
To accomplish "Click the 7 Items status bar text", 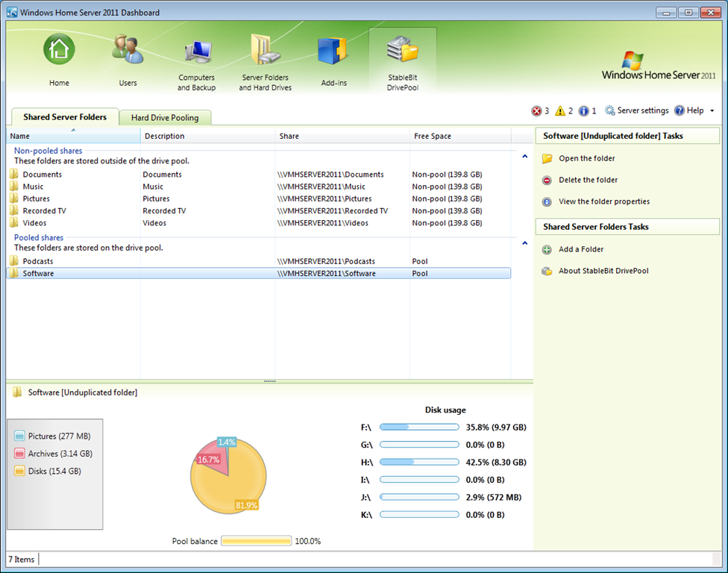I will pyautogui.click(x=22, y=560).
